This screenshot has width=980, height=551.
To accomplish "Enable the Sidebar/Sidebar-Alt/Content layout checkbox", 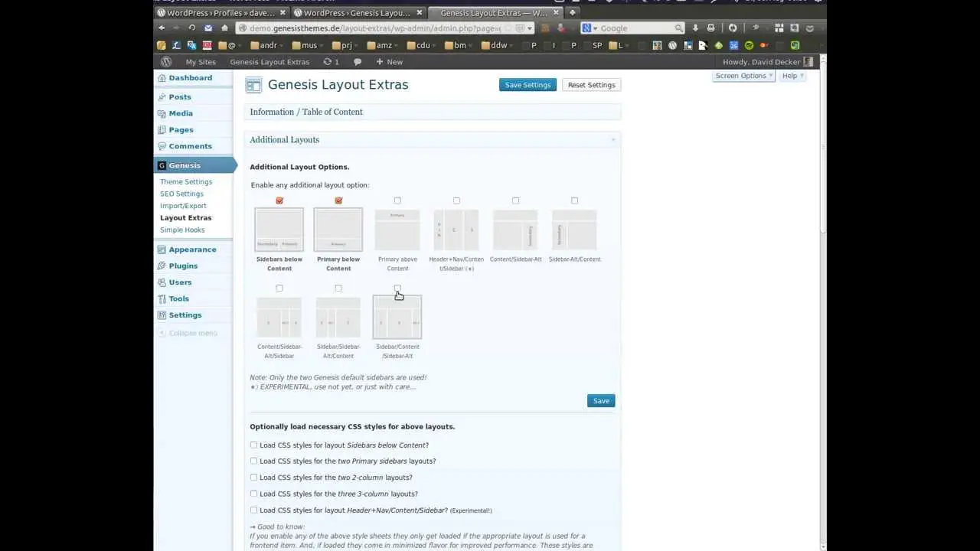I will (338, 288).
